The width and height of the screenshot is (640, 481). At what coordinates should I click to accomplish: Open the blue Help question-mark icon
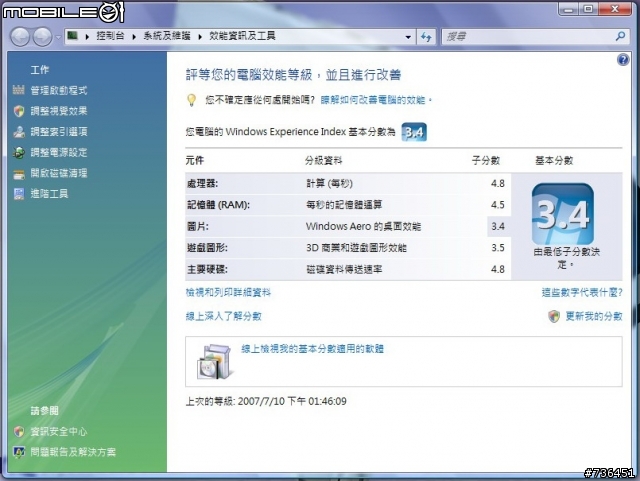623,60
